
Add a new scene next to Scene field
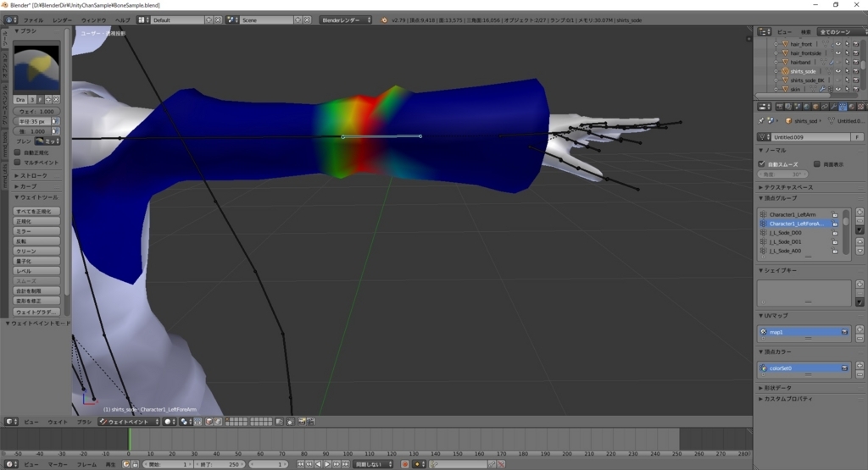[x=298, y=20]
